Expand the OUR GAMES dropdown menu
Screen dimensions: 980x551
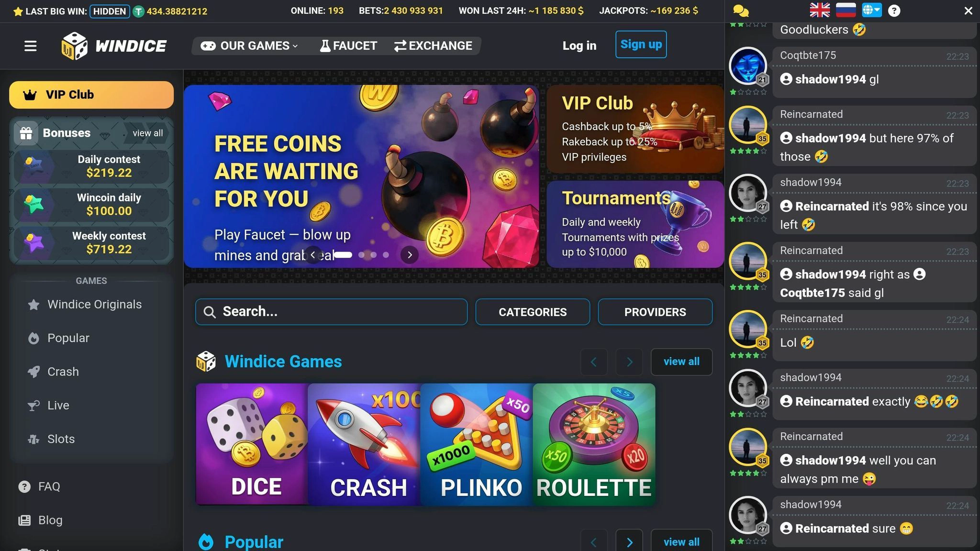(249, 46)
